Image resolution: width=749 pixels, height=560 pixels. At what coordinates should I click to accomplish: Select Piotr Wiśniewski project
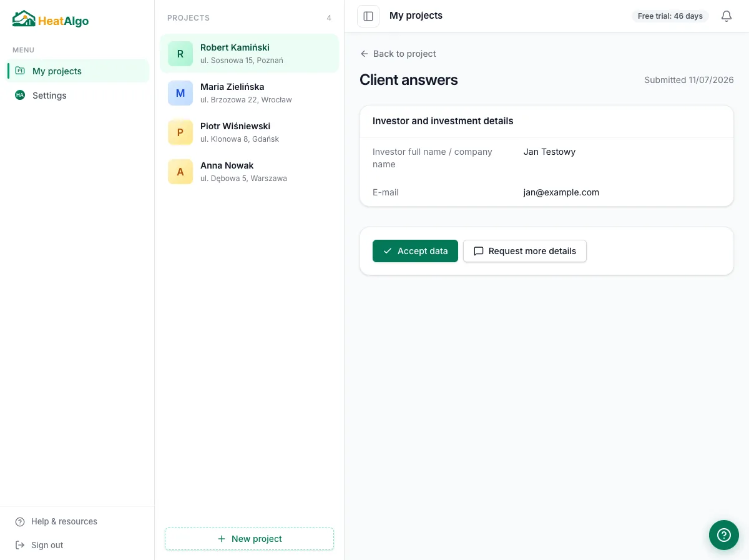(249, 132)
